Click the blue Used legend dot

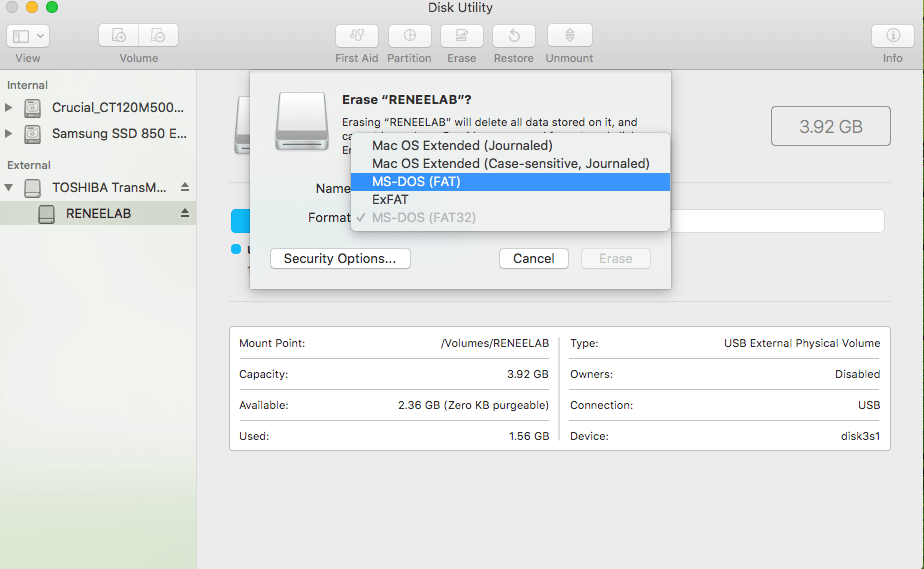236,249
